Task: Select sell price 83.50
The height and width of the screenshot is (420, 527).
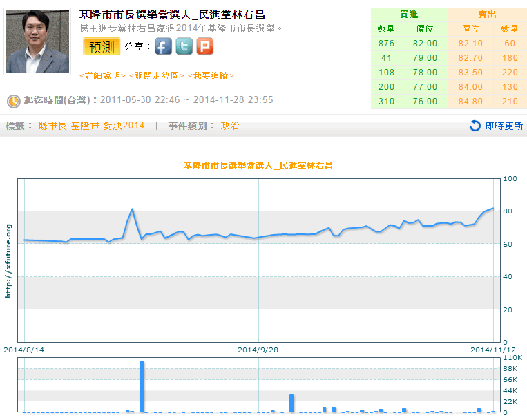Action: pos(470,73)
